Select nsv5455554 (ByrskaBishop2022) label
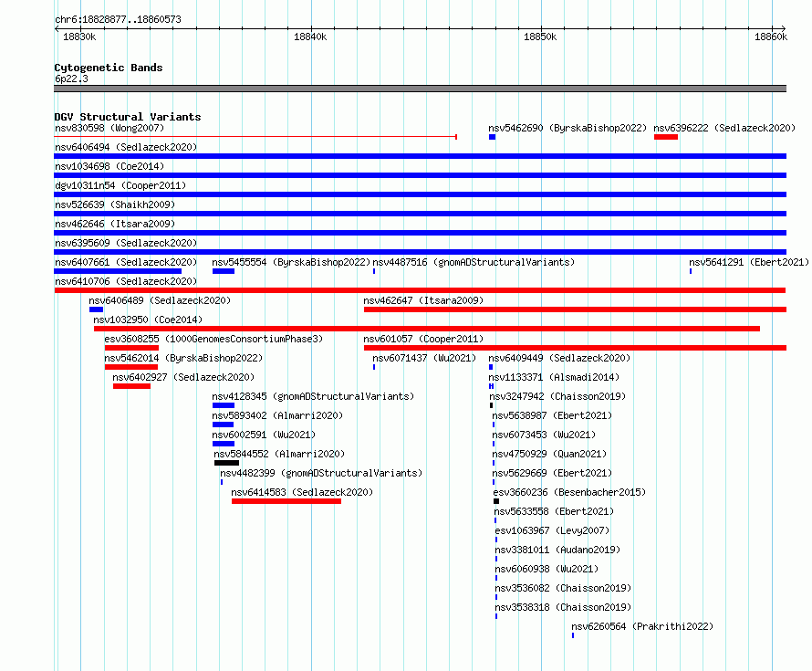The image size is (812, 671). point(291,262)
